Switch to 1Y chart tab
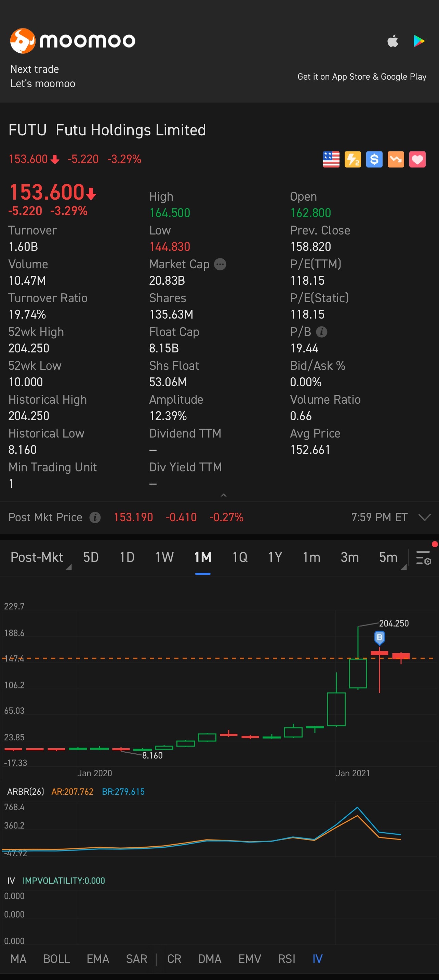This screenshot has width=439, height=980. 275,557
